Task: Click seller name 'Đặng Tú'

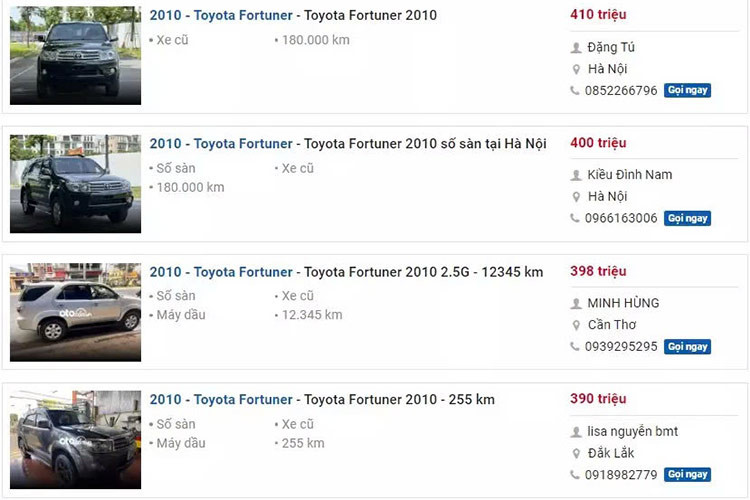Action: [611, 47]
